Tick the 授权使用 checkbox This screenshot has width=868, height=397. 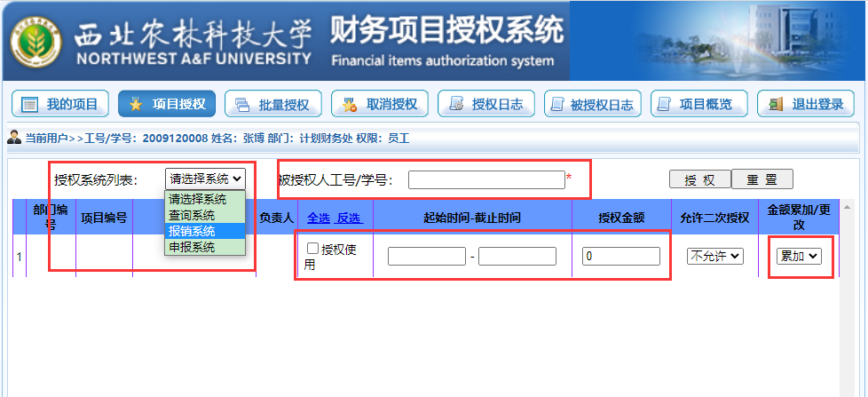tap(312, 250)
